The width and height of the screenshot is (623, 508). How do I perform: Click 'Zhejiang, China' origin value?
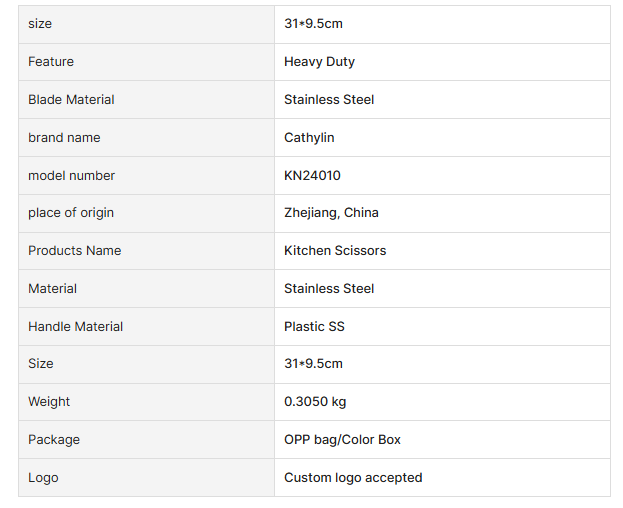tap(331, 213)
